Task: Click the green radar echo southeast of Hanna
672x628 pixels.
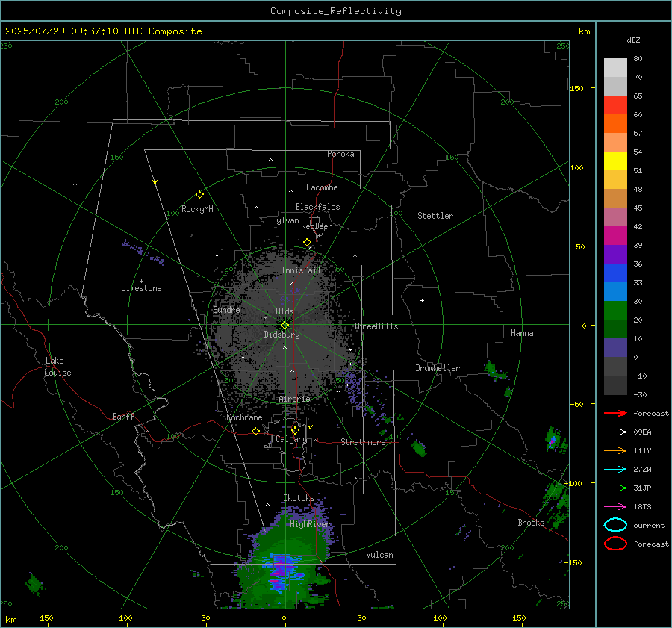Action: point(495,371)
